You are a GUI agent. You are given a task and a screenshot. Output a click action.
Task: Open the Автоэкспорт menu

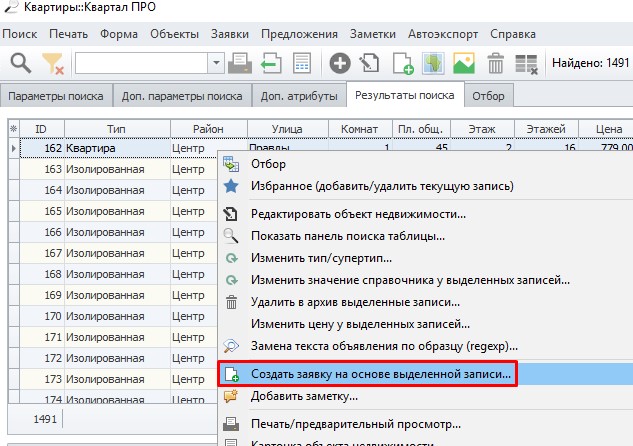(443, 34)
